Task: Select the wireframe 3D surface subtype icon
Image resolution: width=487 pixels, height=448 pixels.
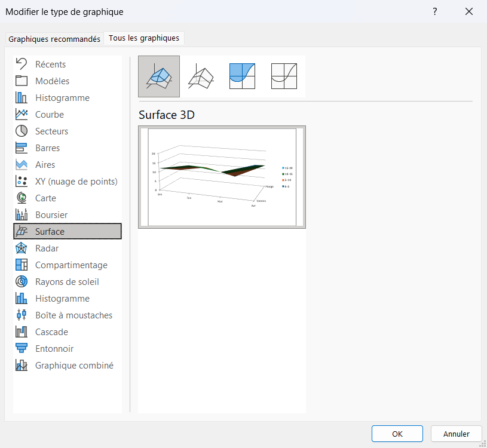Action: point(201,76)
